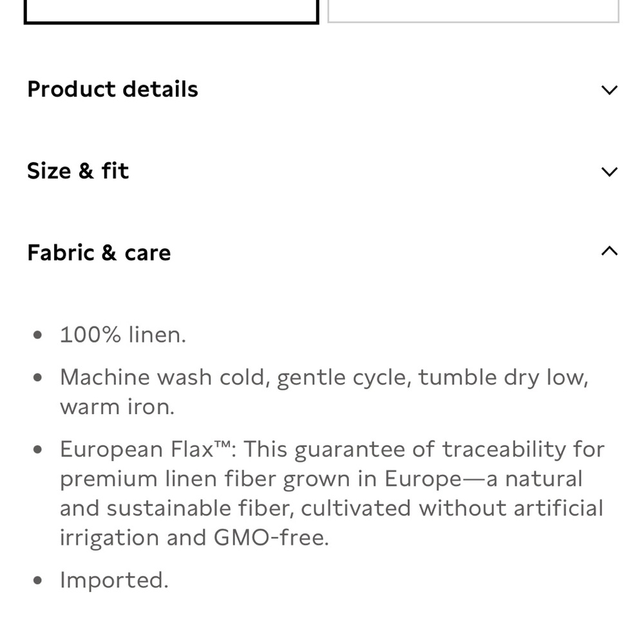This screenshot has height=644, width=644.
Task: Click the 100% linen text
Action: click(x=123, y=335)
